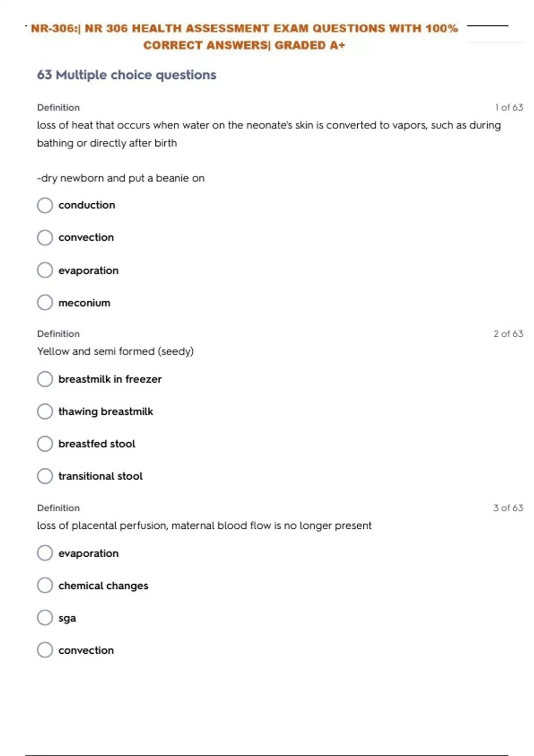Click the '63 Multiple choice questions' heading
This screenshot has height=756, width=534.
[x=126, y=75]
